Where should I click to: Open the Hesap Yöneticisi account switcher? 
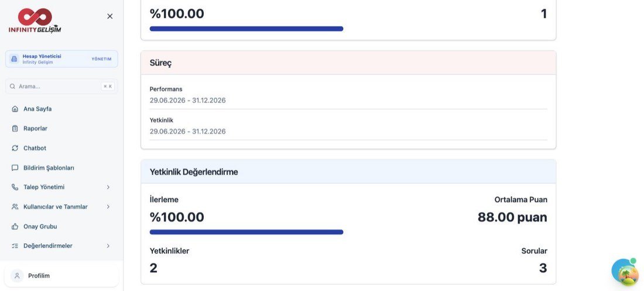61,59
